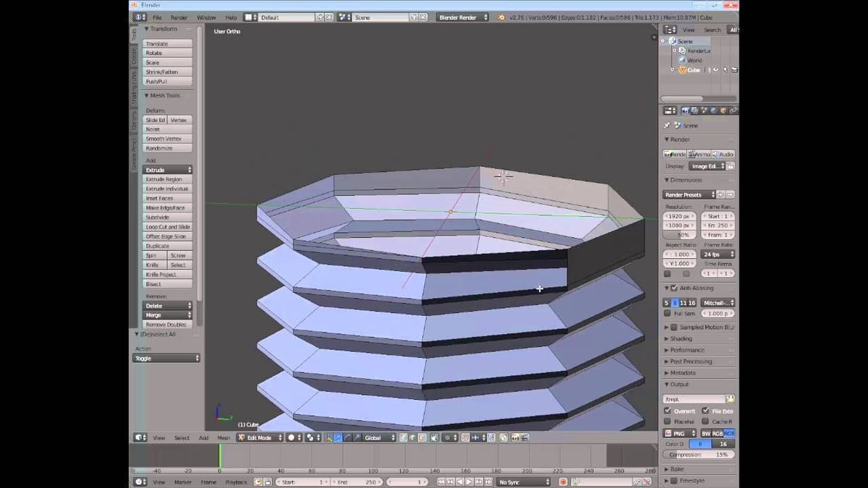Image resolution: width=868 pixels, height=488 pixels.
Task: Open the Render Layers properties tab icon
Action: coord(695,111)
